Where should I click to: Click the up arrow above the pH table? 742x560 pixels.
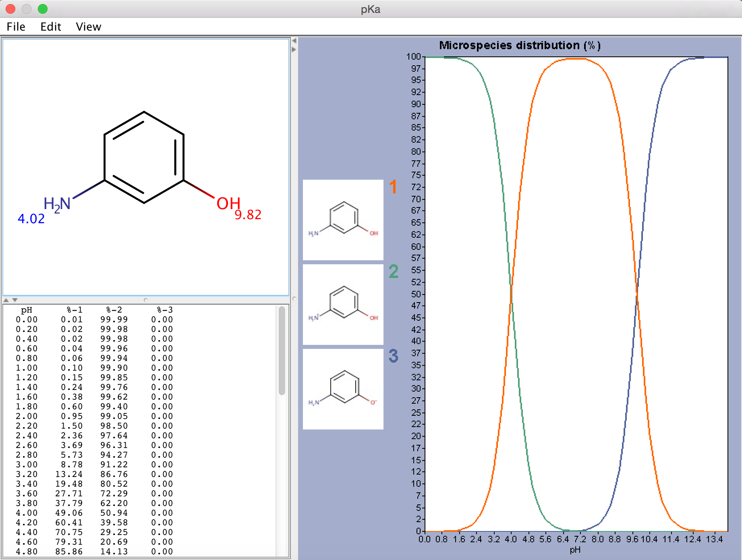[6, 300]
